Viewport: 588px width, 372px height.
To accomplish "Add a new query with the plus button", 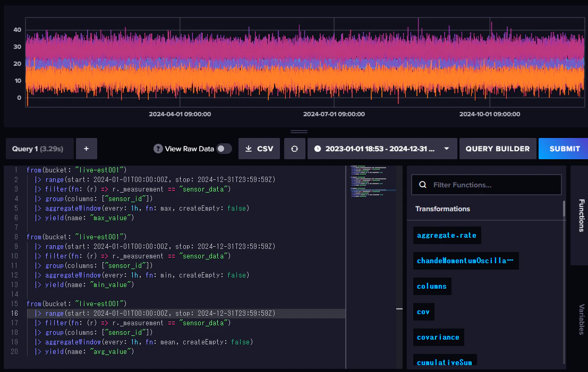I will (86, 149).
